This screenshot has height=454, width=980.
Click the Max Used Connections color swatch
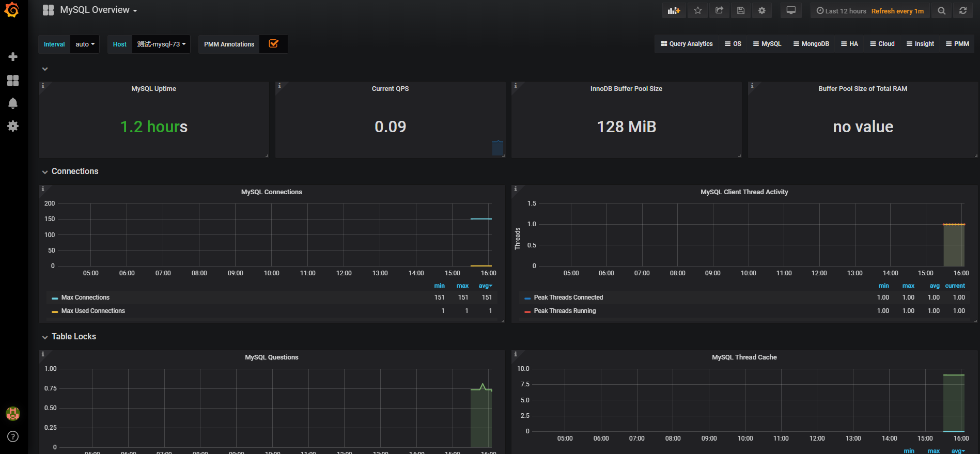pos(55,311)
